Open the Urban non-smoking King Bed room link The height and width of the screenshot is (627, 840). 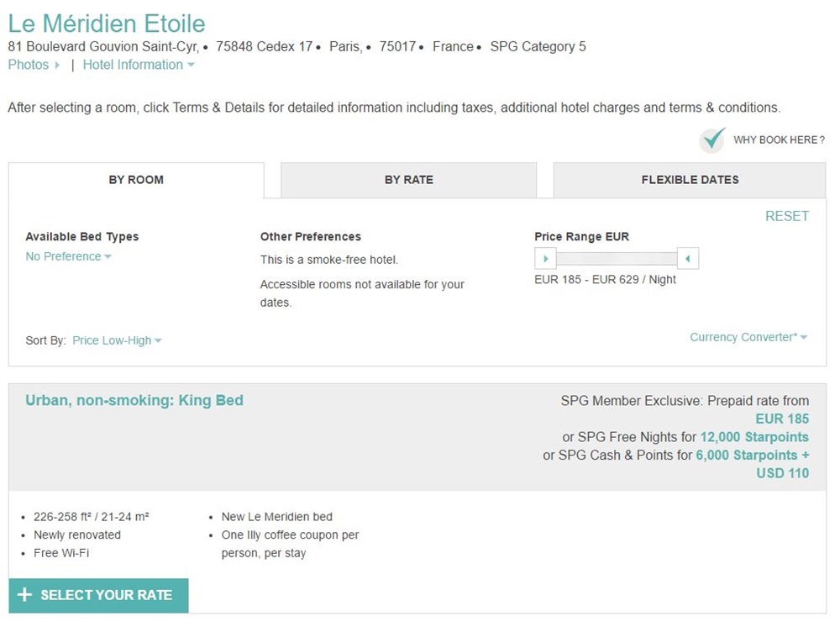tap(134, 400)
